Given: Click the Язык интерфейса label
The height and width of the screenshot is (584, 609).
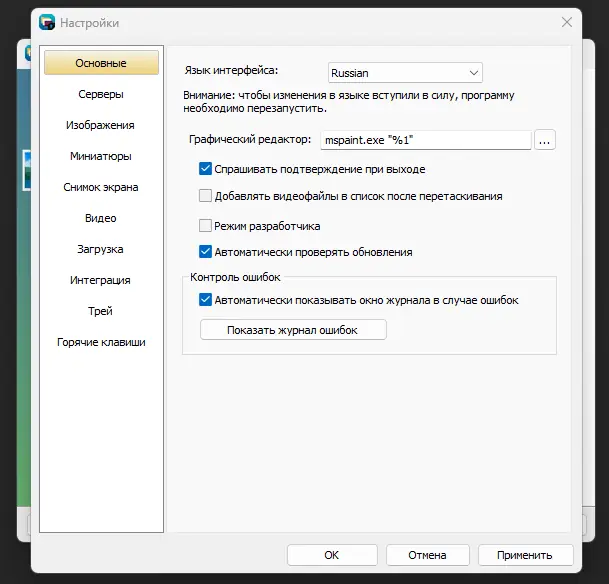Looking at the screenshot, I should point(231,70).
